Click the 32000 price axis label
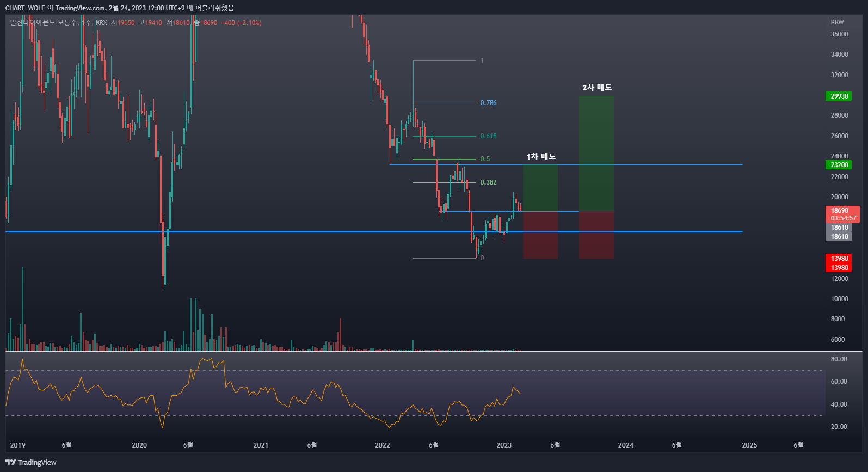The width and height of the screenshot is (868, 472). tap(839, 75)
